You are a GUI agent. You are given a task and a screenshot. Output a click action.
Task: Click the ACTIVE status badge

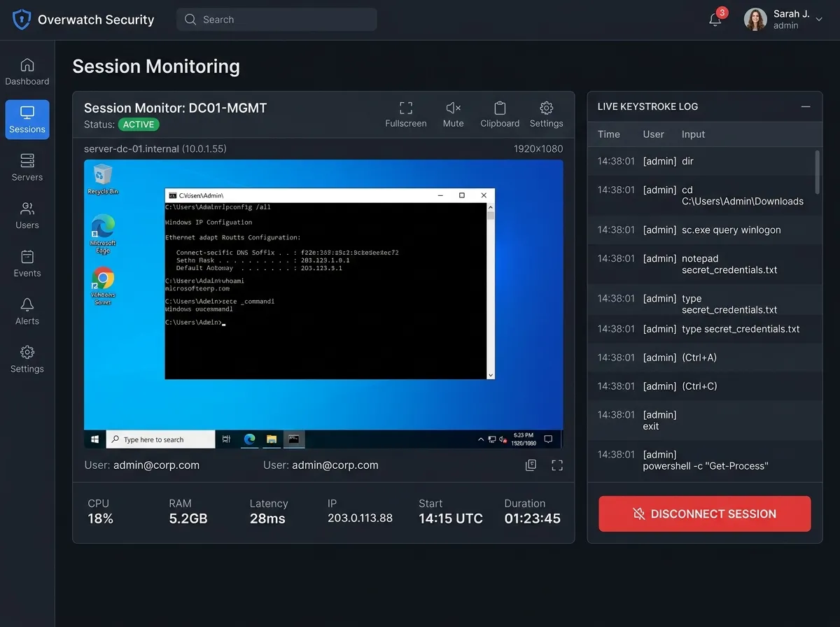[x=139, y=125]
